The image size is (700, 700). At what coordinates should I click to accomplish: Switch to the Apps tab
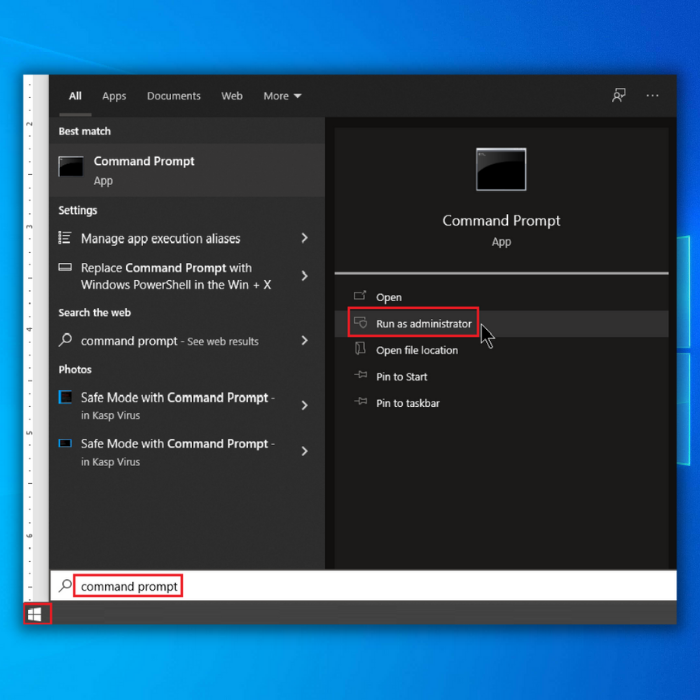114,96
